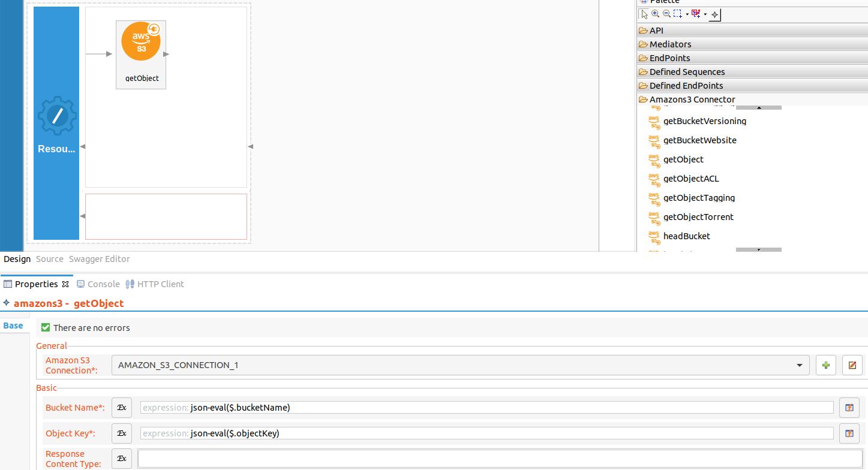Click the getObject label under S3 node

pyautogui.click(x=142, y=78)
